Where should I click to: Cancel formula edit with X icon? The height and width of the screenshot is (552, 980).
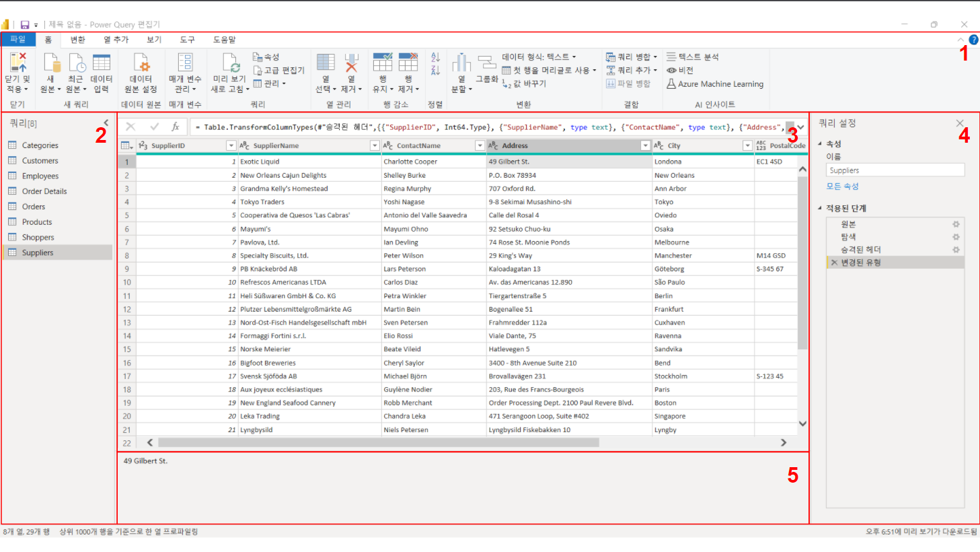130,127
